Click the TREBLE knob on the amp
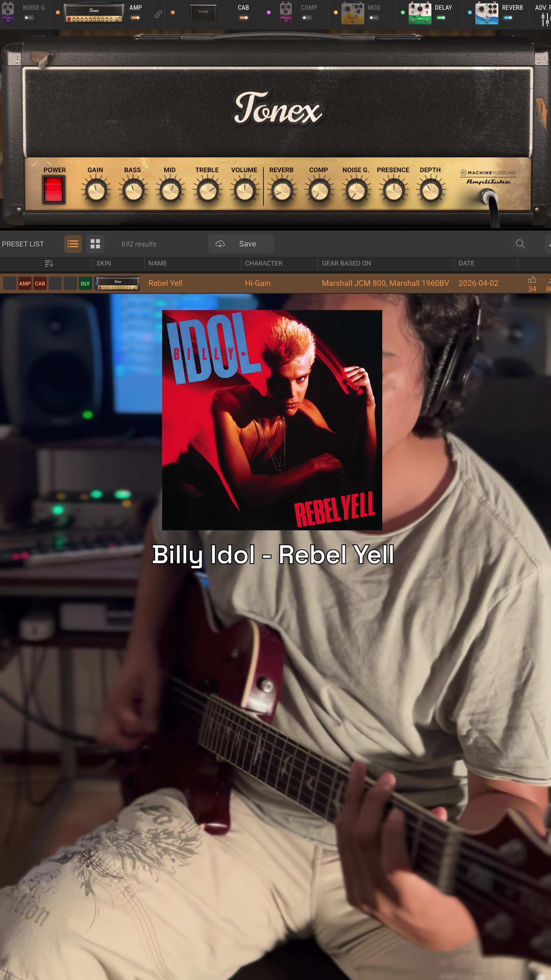Viewport: 551px width, 980px height. 207,191
